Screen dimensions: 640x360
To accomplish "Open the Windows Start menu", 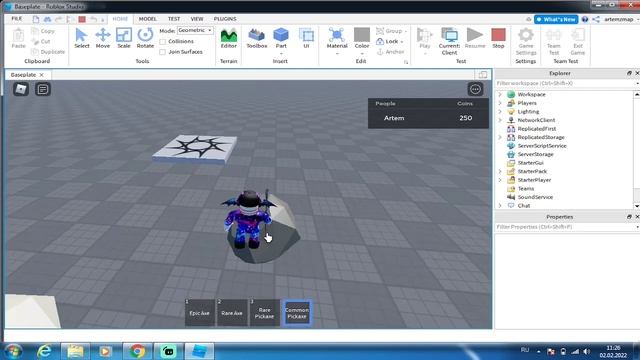I will [13, 351].
